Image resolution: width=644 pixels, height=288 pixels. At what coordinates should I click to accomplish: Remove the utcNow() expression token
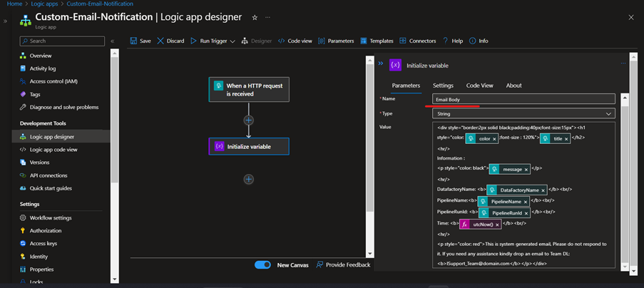(x=499, y=224)
